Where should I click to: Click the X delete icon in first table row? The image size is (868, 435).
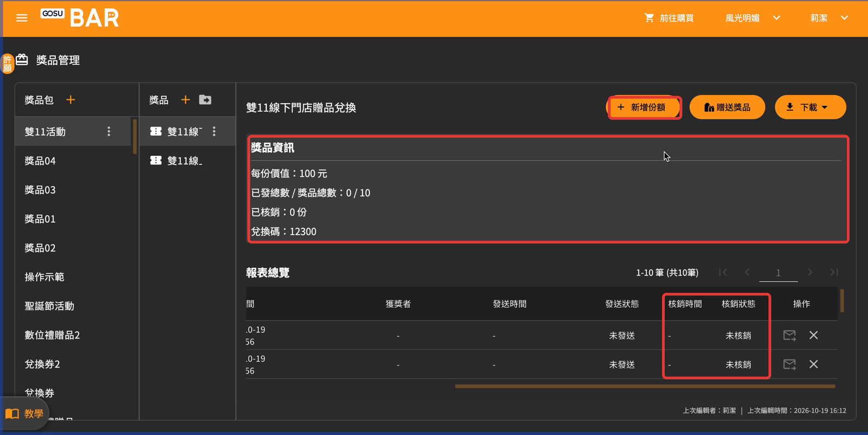[x=814, y=335]
